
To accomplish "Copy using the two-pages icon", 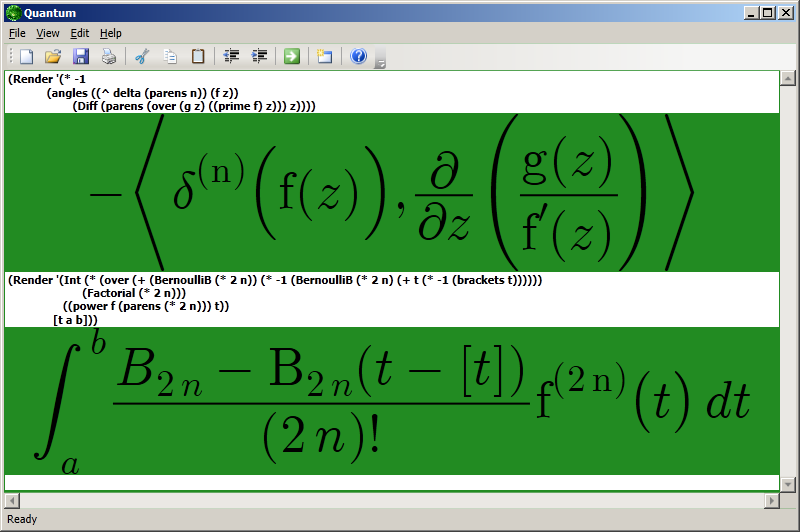I will (x=170, y=56).
